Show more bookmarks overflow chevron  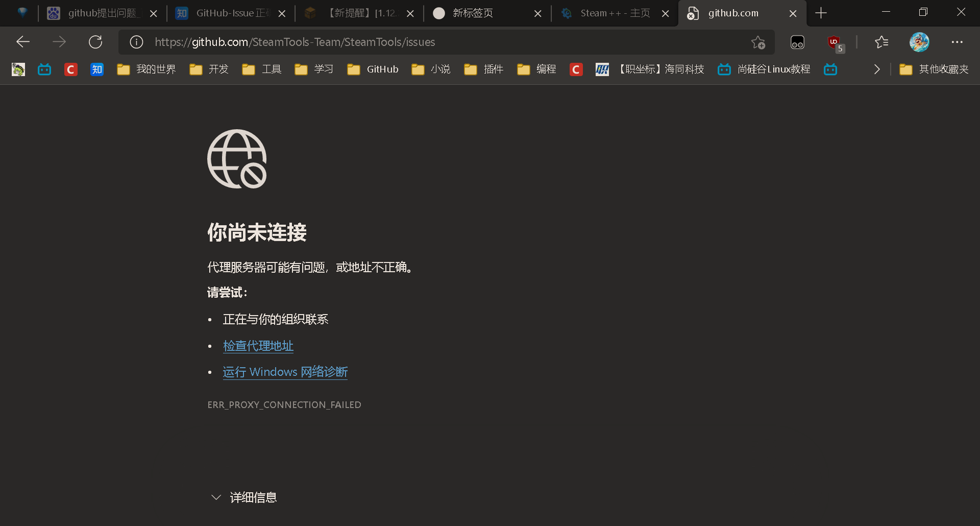[877, 69]
